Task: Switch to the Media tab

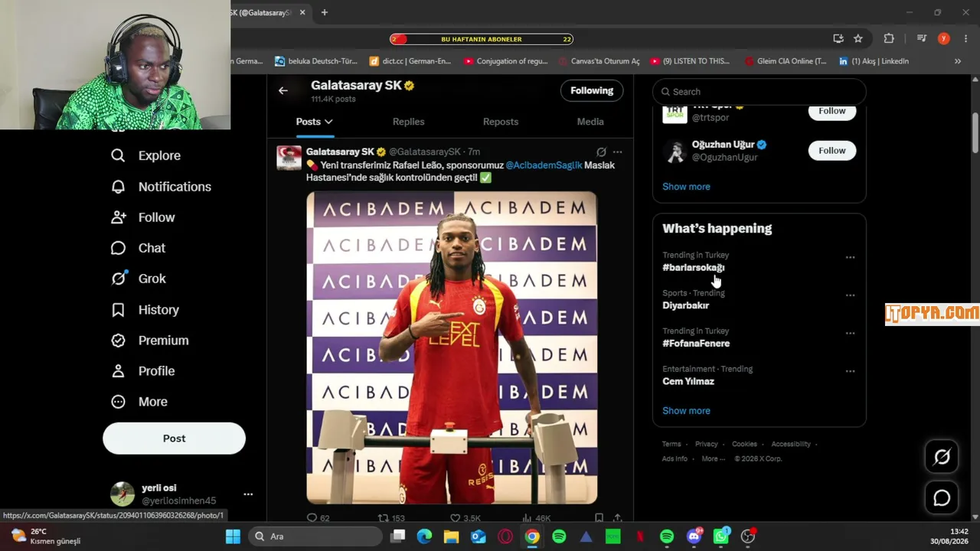Action: point(590,122)
